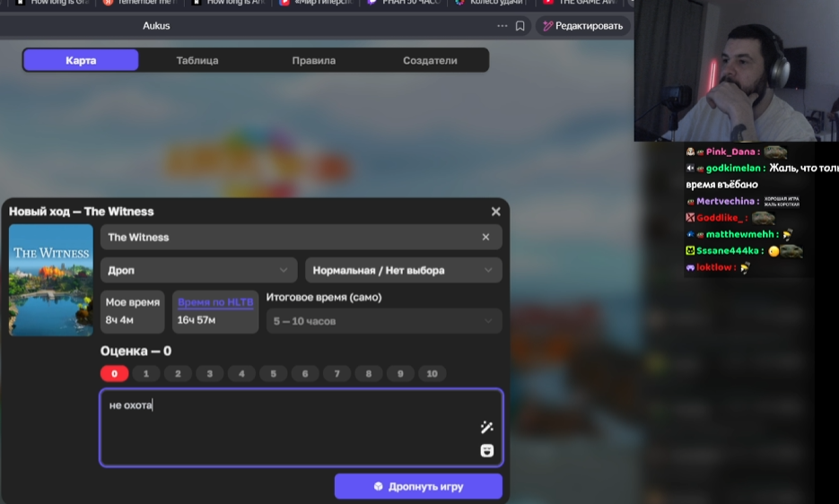Select rating 5
Screen dimensions: 839x504
point(274,373)
